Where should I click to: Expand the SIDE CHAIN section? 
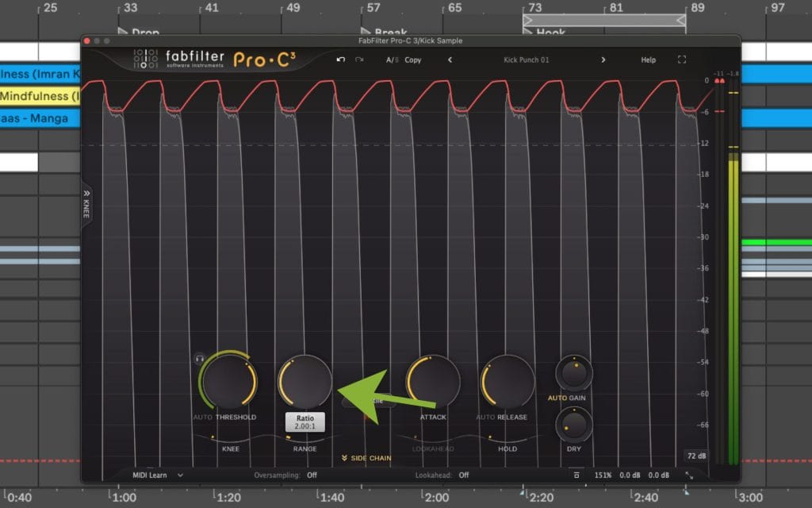pyautogui.click(x=366, y=458)
